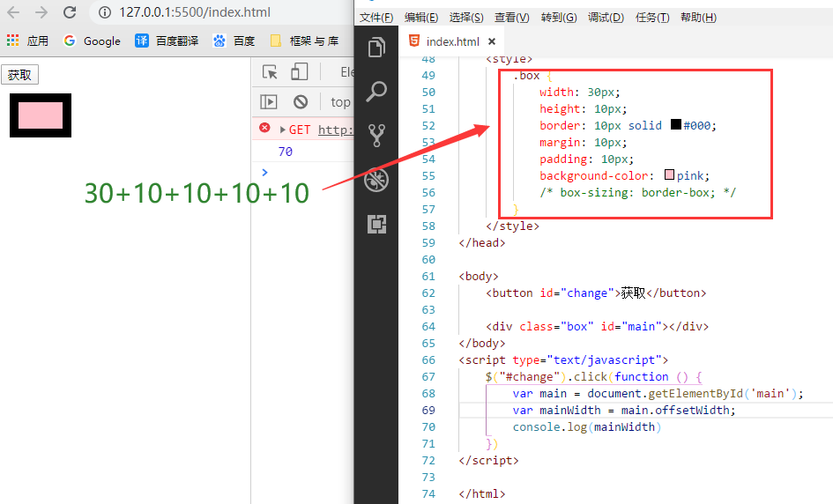The width and height of the screenshot is (833, 504).
Task: Open the http link in console error
Action: pos(336,130)
